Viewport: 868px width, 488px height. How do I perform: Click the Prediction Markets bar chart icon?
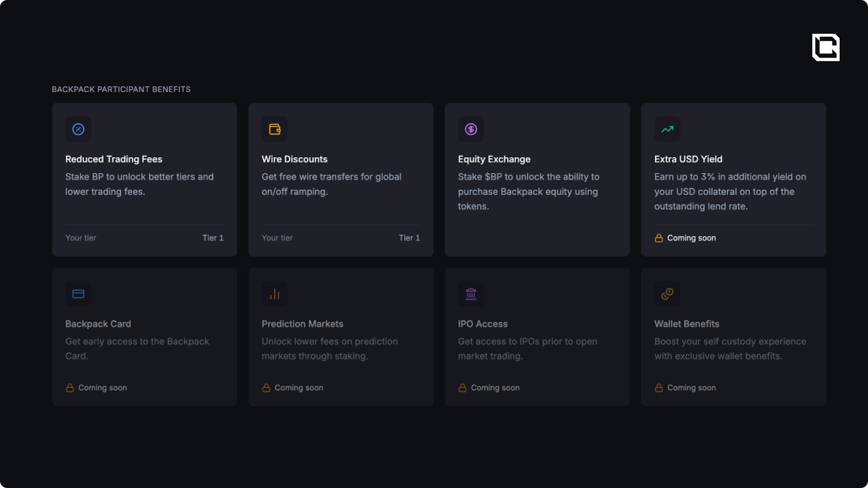click(275, 294)
